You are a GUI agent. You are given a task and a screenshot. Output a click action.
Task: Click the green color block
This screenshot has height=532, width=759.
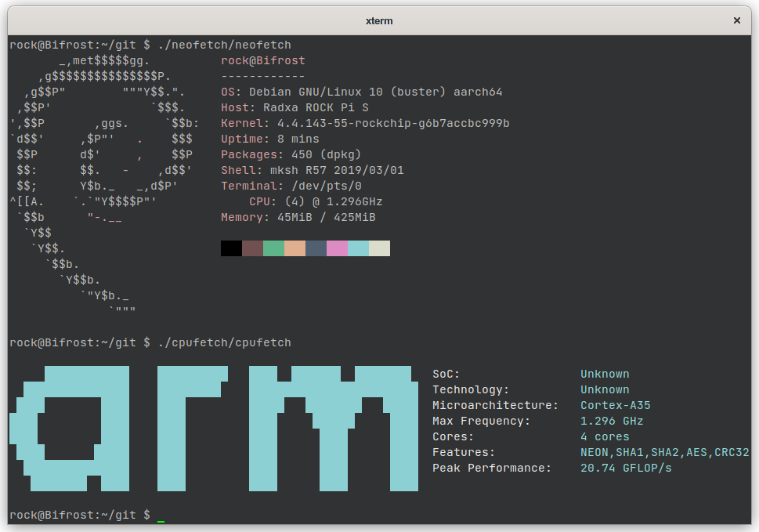pos(274,248)
